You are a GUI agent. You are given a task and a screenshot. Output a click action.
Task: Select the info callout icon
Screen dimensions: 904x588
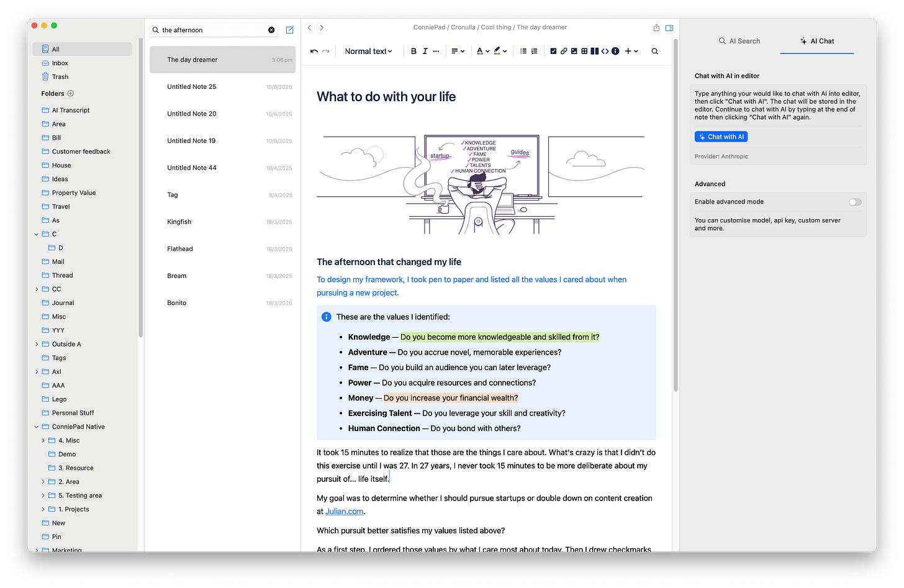615,51
